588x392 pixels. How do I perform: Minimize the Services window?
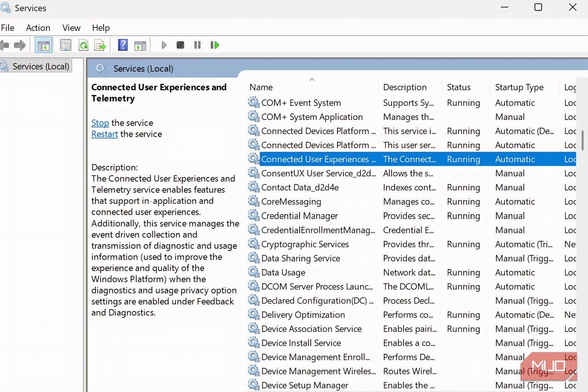[505, 7]
